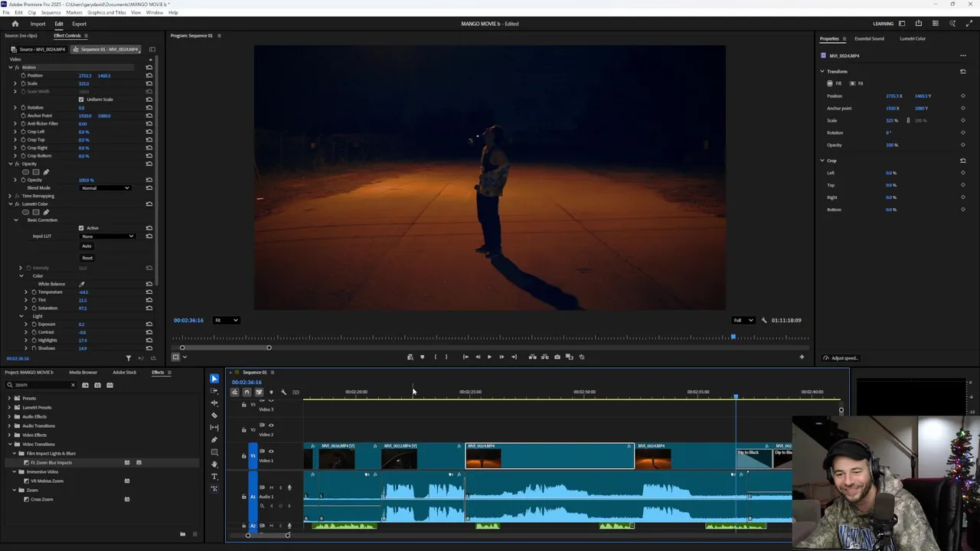This screenshot has height=551, width=980.
Task: Open timeline display settings wrench
Action: 283,393
